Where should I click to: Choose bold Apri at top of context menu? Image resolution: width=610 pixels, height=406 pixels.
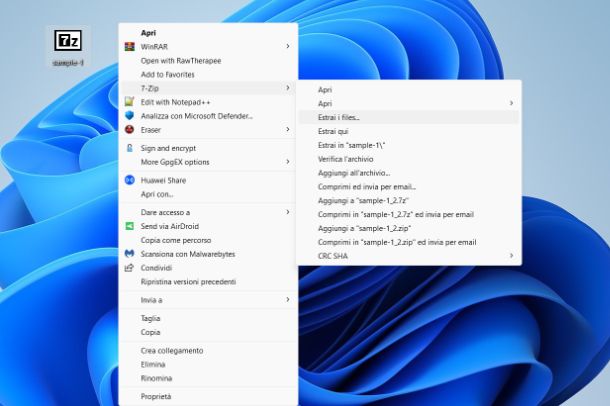208,33
